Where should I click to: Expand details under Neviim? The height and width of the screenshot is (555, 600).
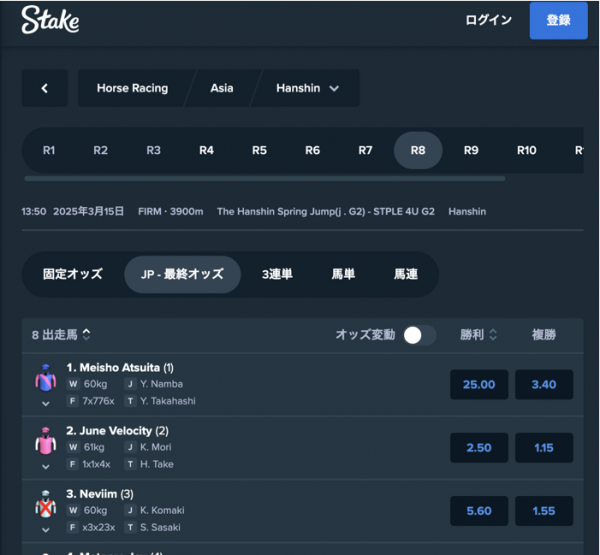tap(46, 530)
